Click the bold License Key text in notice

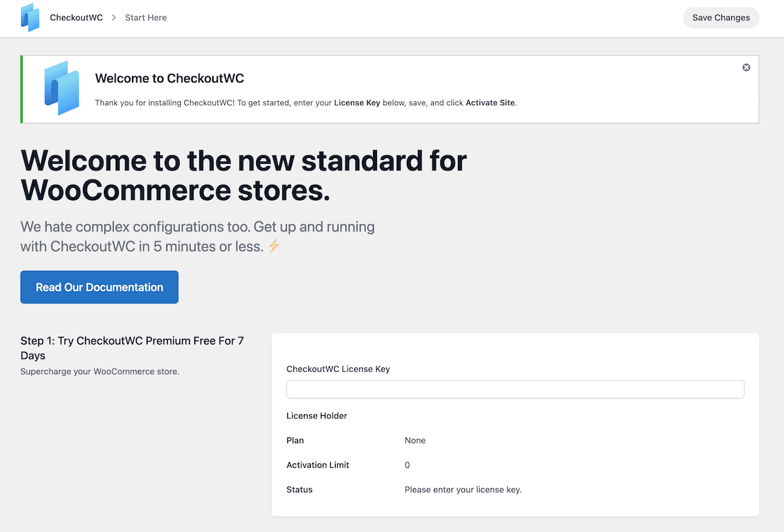357,102
